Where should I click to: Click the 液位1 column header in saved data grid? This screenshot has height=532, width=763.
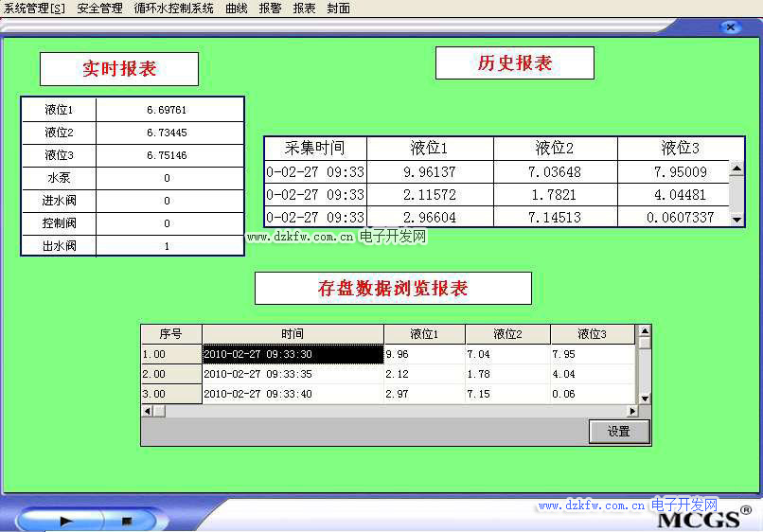coord(424,334)
